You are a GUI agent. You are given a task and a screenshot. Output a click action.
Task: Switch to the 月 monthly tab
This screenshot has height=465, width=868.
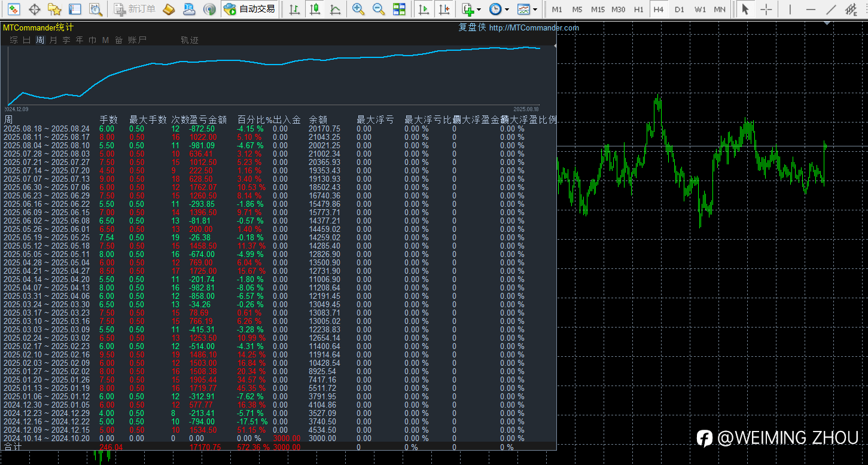click(x=53, y=40)
